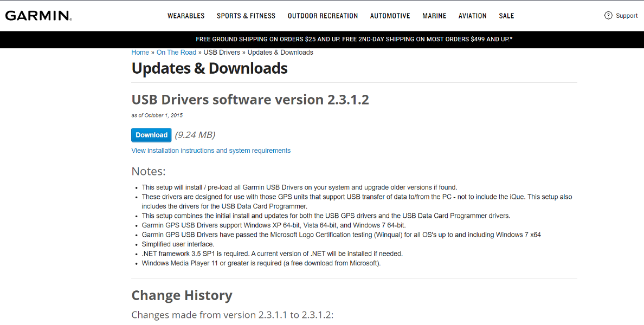Open the Marine menu
644x325 pixels.
434,16
